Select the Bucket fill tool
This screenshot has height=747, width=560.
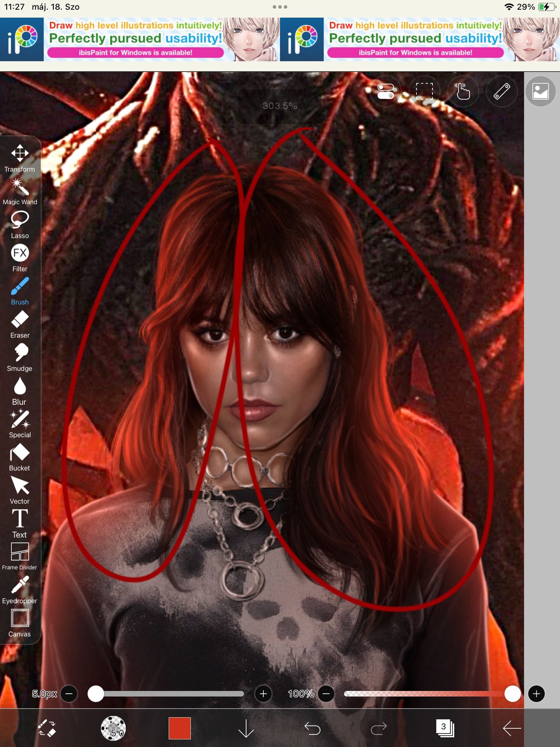[19, 457]
